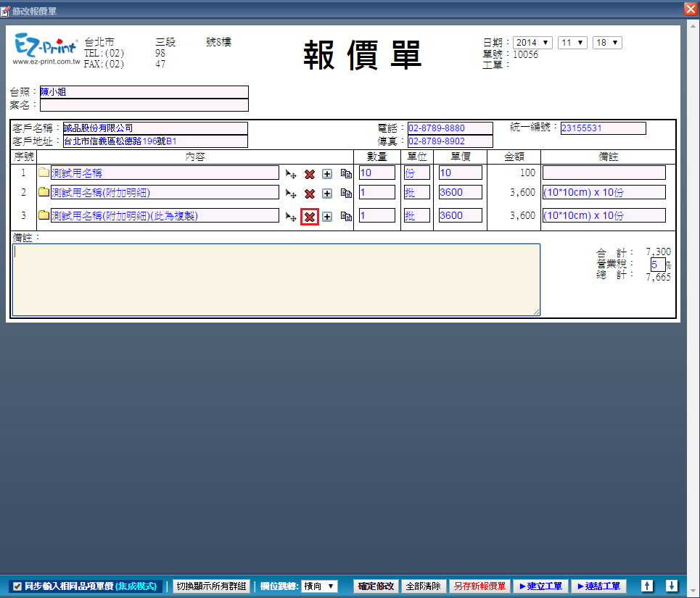Delete row 3 with the red X
Screen dimensions: 700x598
click(310, 217)
